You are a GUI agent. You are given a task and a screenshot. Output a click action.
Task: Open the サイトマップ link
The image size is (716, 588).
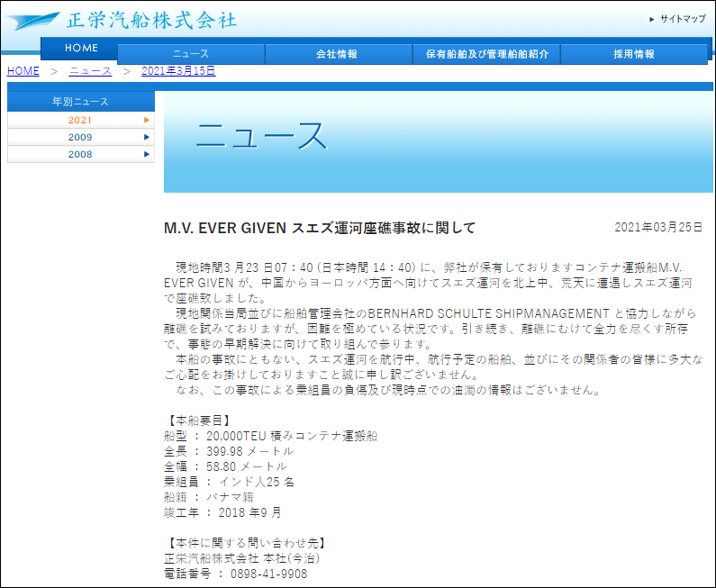pos(683,19)
